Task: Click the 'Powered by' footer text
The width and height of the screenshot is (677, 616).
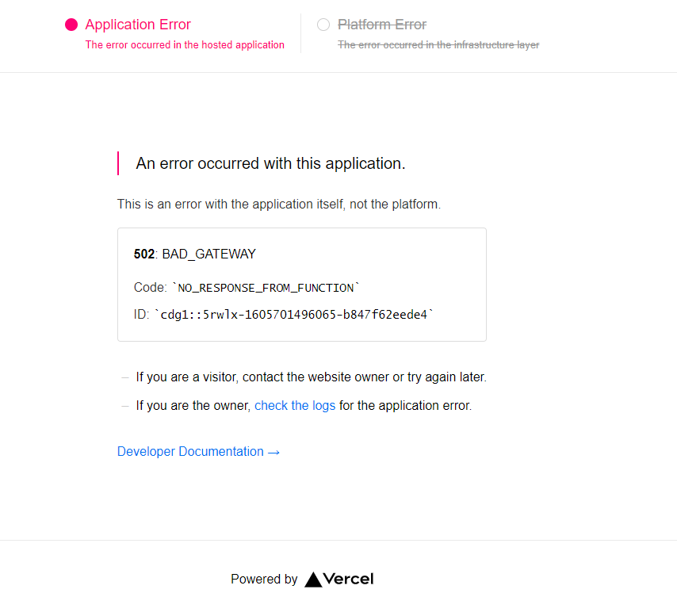Action: pos(264,580)
